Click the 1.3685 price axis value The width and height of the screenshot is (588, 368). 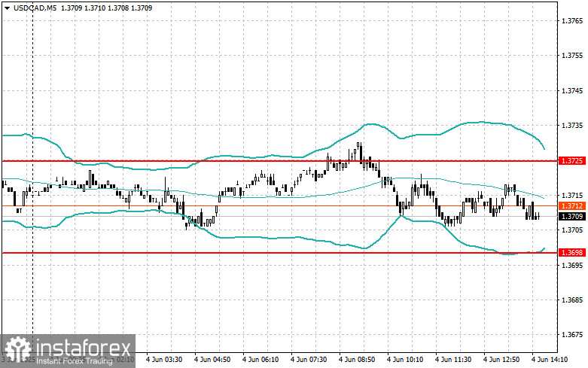pos(572,300)
